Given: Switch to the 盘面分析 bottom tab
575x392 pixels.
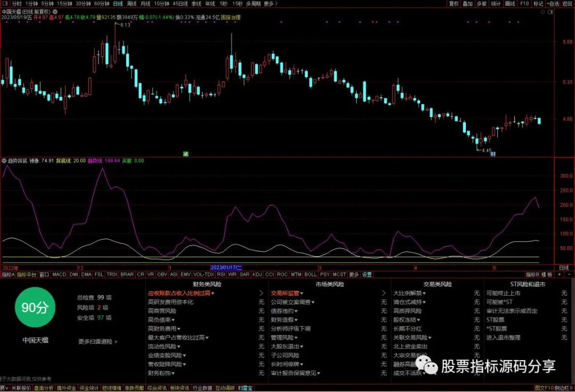Looking at the screenshot, I should pyautogui.click(x=44, y=388).
